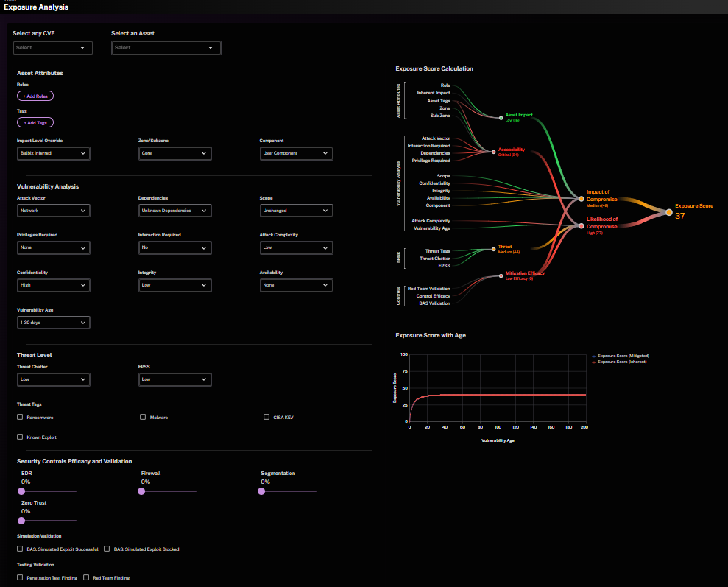
Task: Click the Select an Asset field
Action: (x=166, y=48)
